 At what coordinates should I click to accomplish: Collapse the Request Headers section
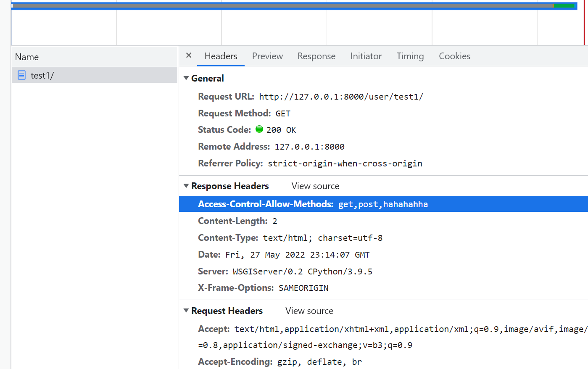[x=186, y=311]
